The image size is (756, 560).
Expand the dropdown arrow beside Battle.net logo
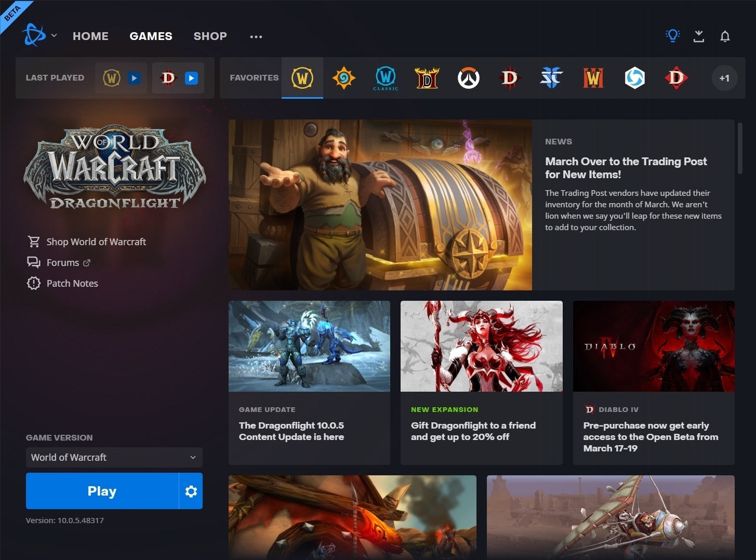tap(54, 36)
